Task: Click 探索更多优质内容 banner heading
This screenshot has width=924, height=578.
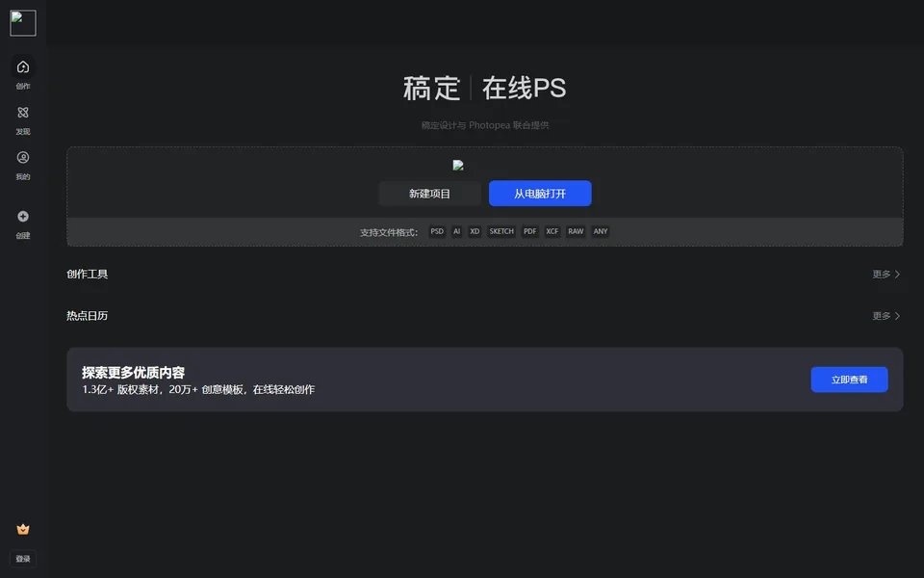Action: (133, 373)
